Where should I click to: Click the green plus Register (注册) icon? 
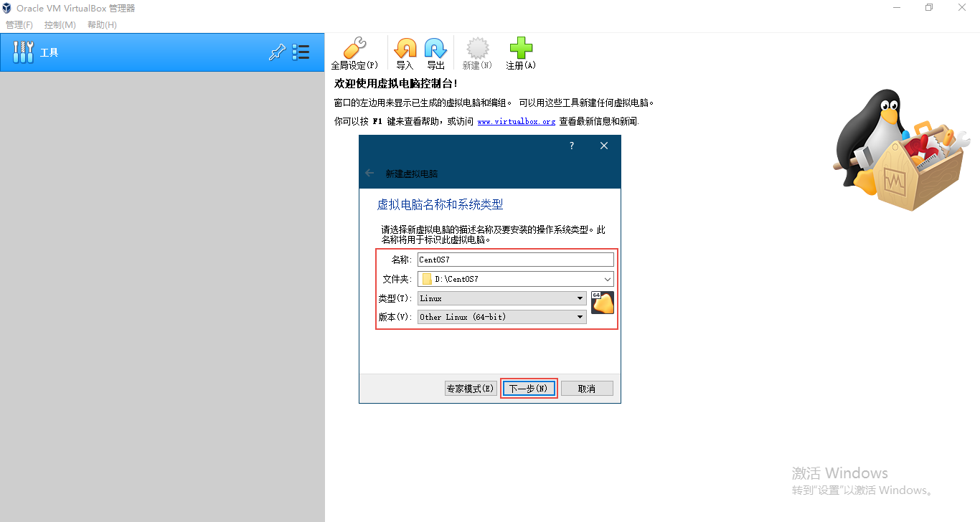click(521, 48)
